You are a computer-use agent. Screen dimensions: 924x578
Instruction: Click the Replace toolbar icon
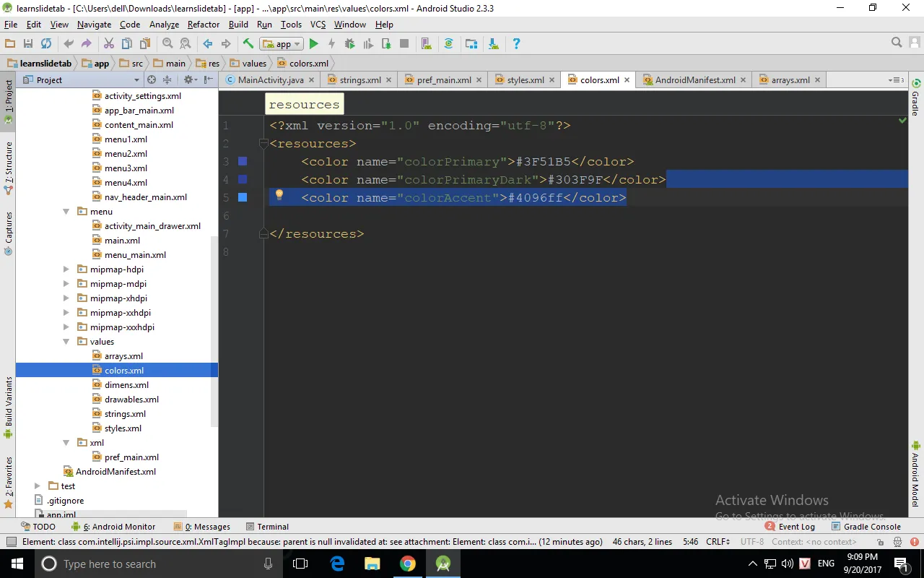(186, 44)
